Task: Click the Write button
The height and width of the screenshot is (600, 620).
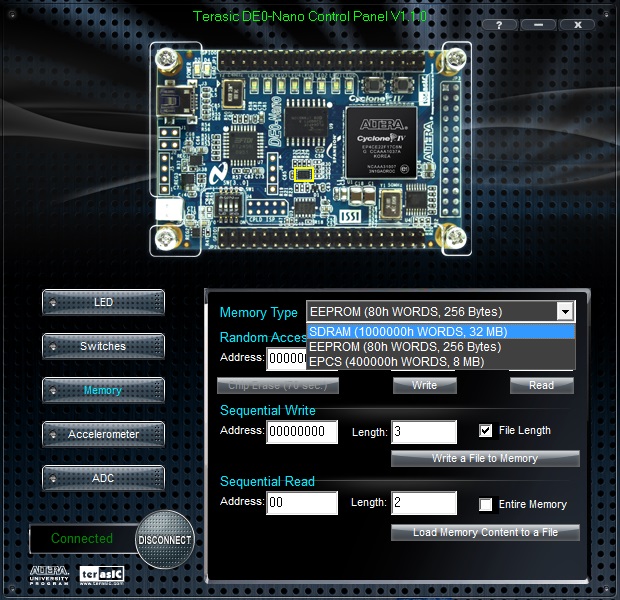Action: coord(425,385)
